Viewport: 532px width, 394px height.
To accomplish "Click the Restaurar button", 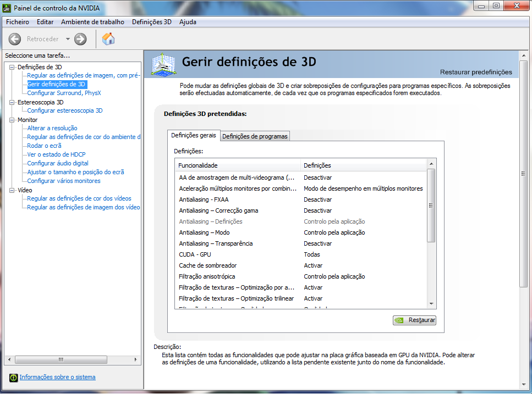I will pyautogui.click(x=414, y=320).
